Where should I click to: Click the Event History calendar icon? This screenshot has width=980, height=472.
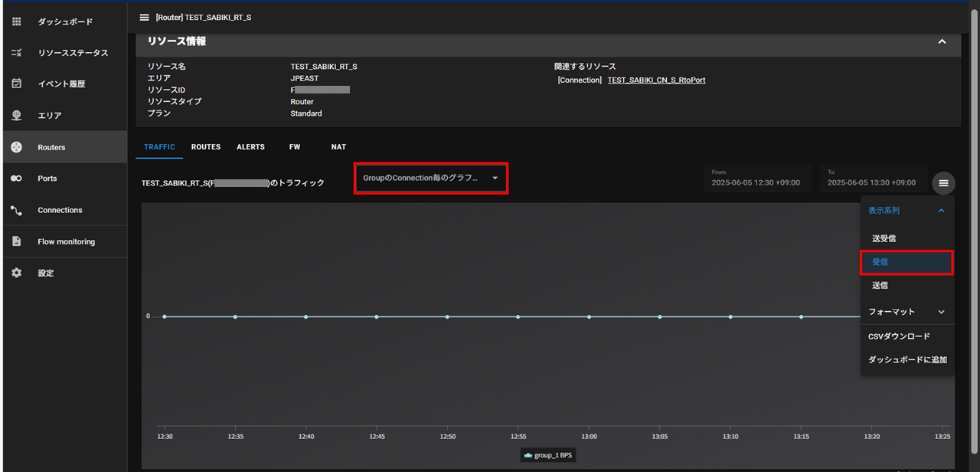click(17, 84)
